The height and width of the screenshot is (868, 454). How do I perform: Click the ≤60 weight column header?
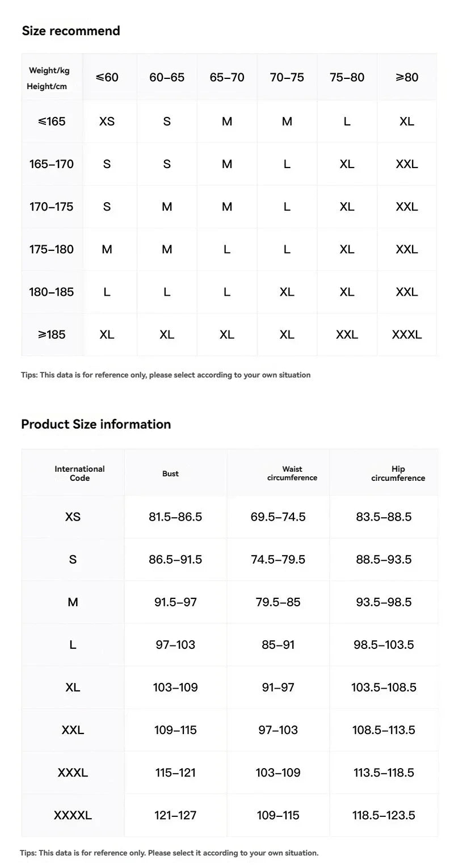pos(107,77)
